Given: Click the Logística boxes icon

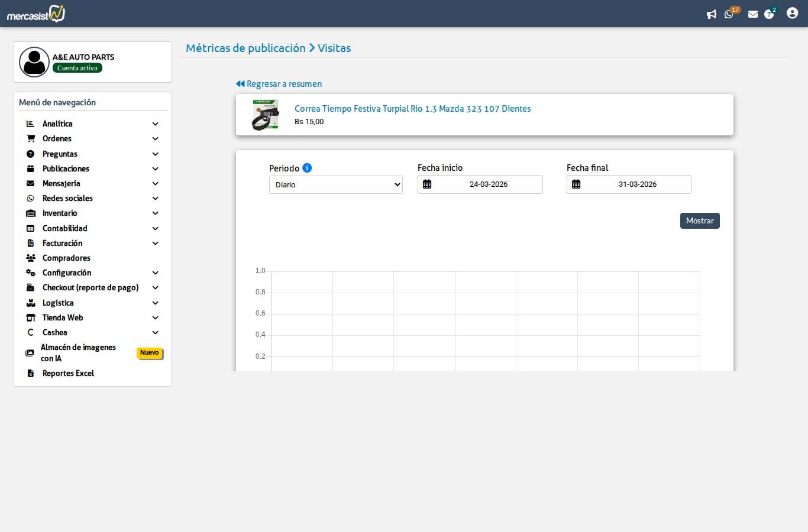Looking at the screenshot, I should pyautogui.click(x=31, y=303).
